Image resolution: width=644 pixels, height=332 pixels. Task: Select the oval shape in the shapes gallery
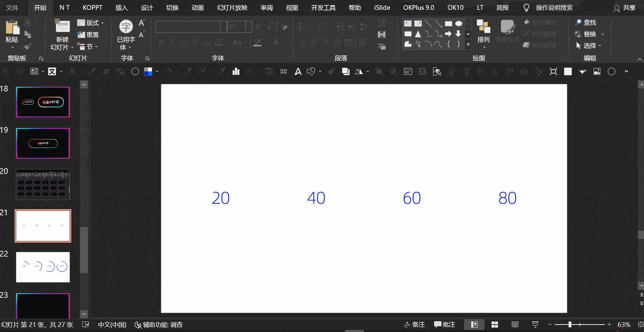pos(458,24)
